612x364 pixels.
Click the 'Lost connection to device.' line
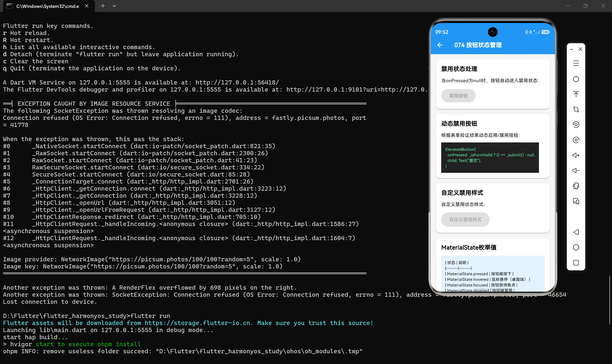(x=50, y=302)
